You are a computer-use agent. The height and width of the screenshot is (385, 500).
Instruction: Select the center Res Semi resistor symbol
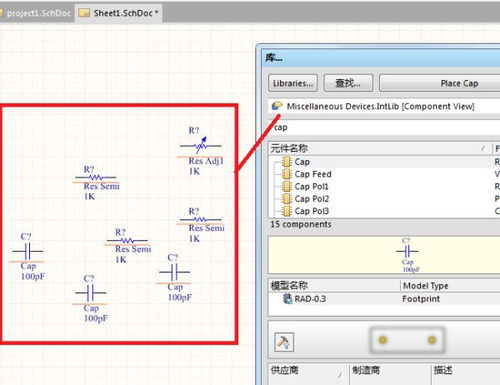127,240
